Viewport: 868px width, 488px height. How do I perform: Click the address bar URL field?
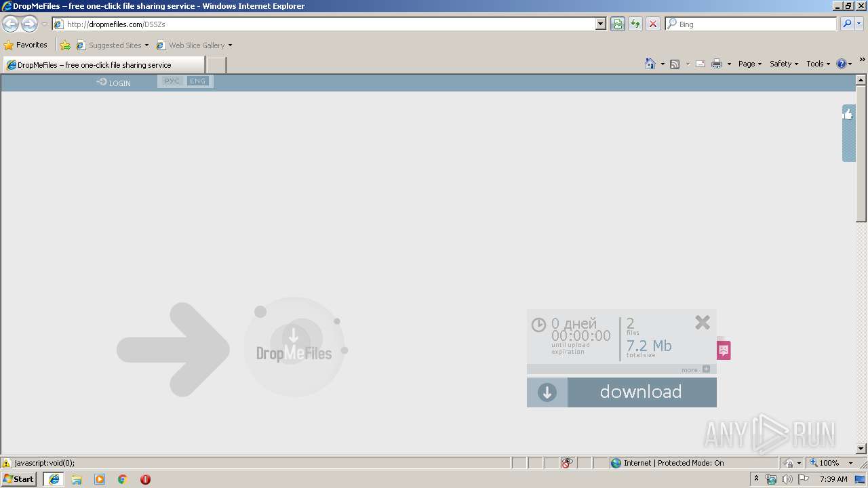(x=329, y=24)
